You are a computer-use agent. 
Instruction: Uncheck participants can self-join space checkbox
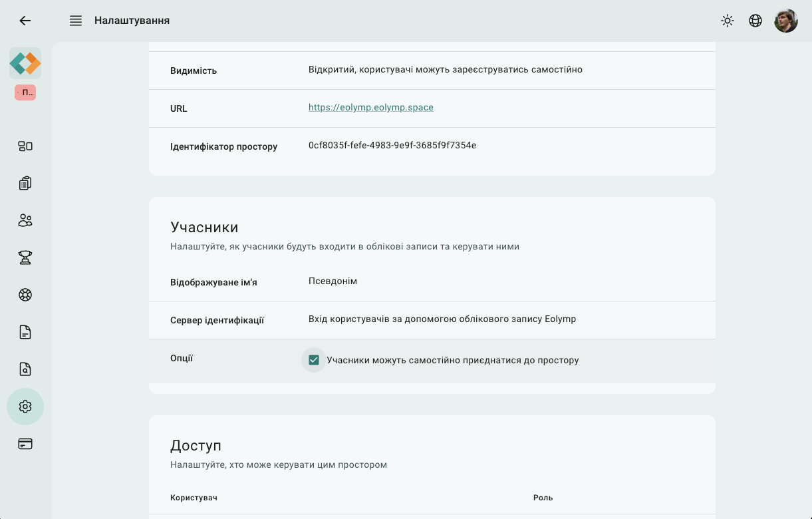pos(314,360)
